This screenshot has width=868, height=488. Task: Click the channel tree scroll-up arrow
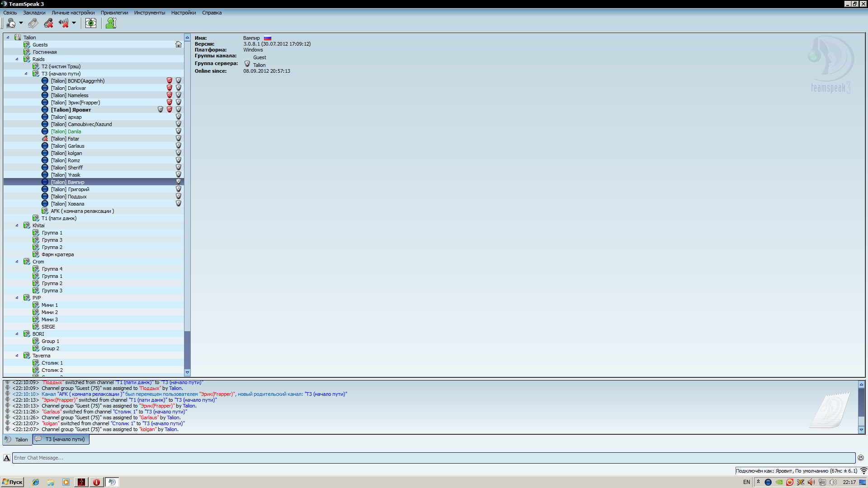click(x=187, y=38)
